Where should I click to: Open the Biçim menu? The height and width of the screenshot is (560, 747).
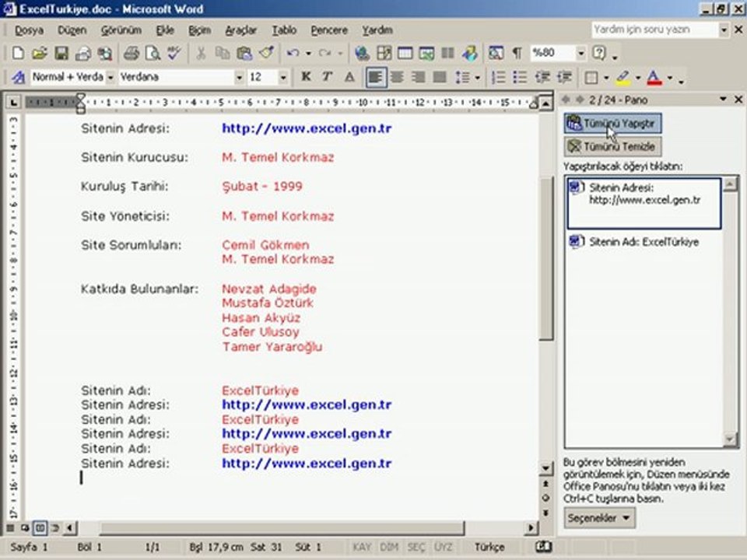point(199,30)
